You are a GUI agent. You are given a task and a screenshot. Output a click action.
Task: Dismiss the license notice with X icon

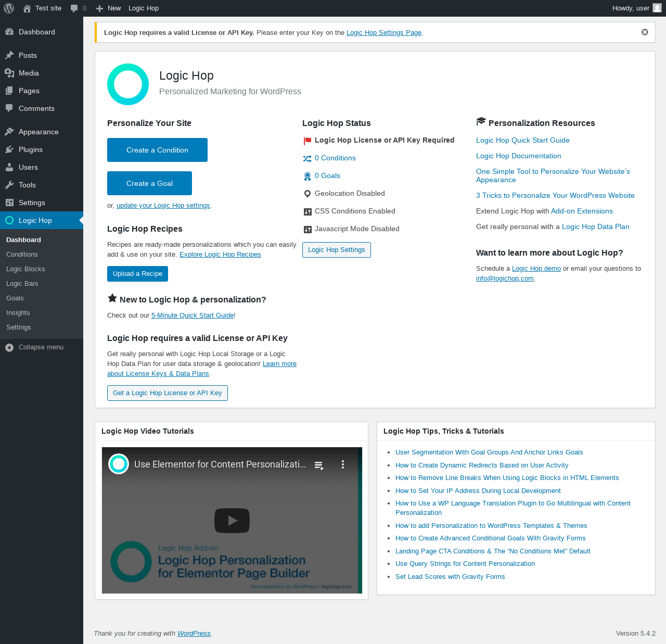point(645,32)
